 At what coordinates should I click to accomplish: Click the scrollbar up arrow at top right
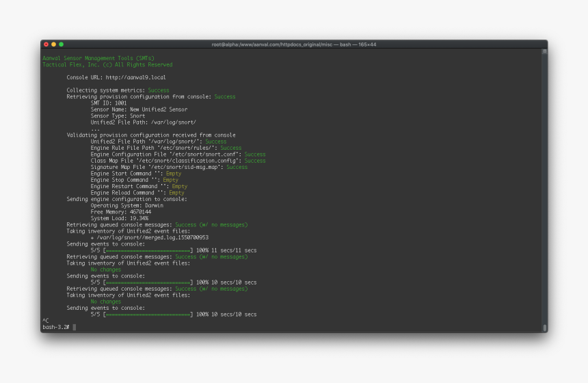544,51
